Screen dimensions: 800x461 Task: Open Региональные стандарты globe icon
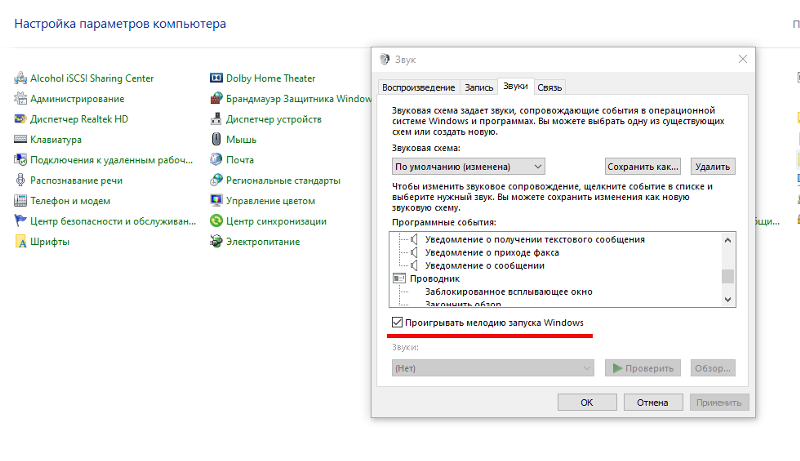click(216, 180)
